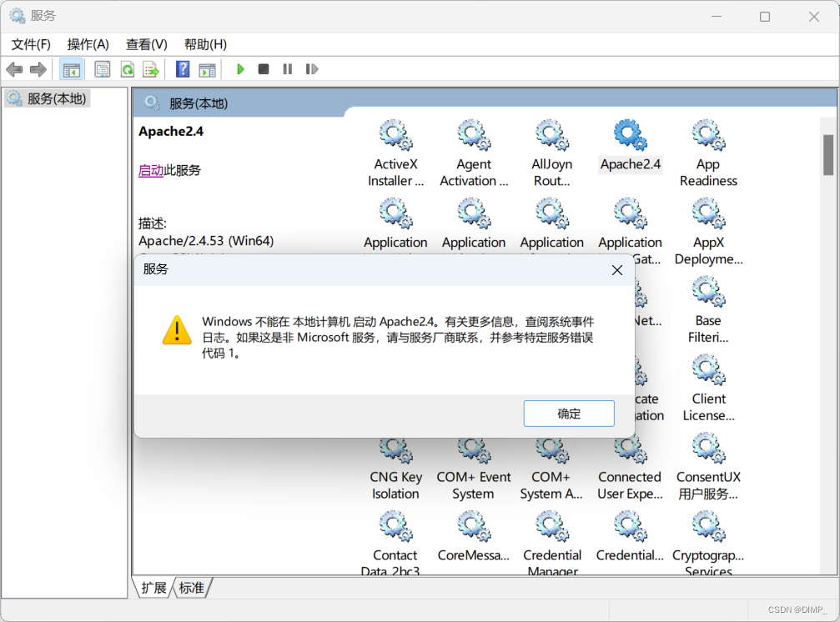Click the restart service toolbar icon
This screenshot has width=840, height=622.
click(x=312, y=69)
